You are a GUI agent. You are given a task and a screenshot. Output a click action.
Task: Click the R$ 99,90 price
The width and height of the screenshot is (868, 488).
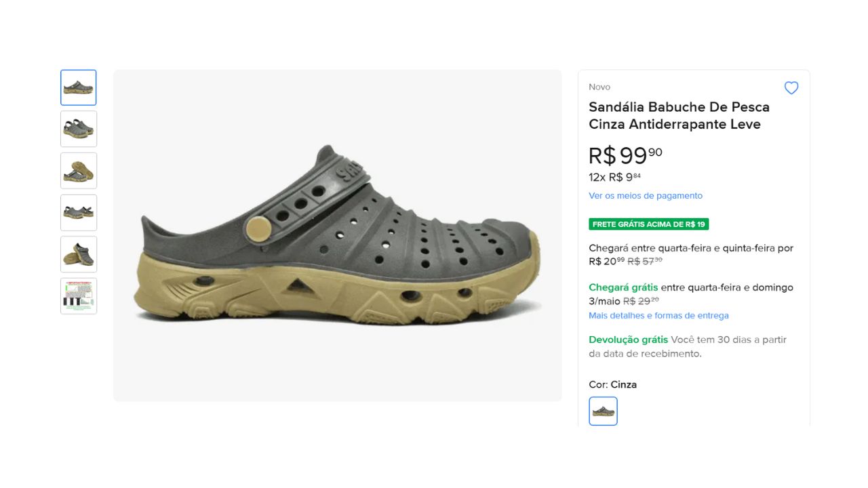coord(625,155)
